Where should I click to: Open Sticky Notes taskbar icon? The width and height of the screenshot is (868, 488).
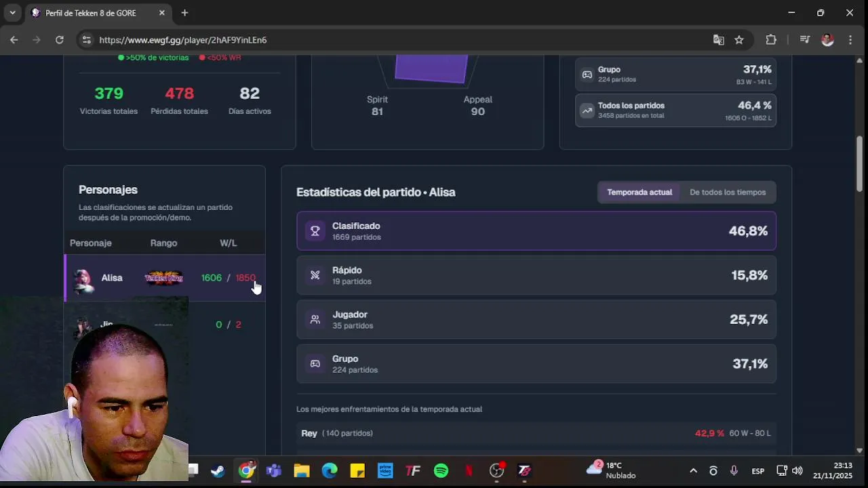coord(357,470)
